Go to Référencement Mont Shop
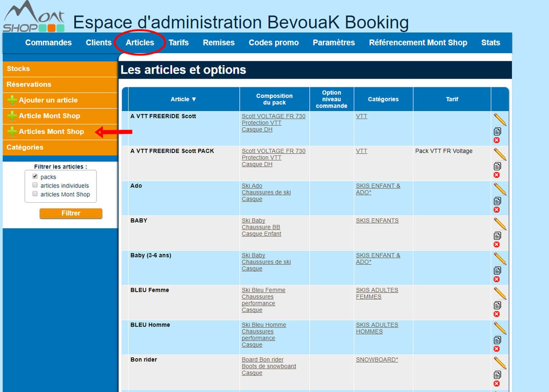This screenshot has width=549, height=392. click(418, 43)
